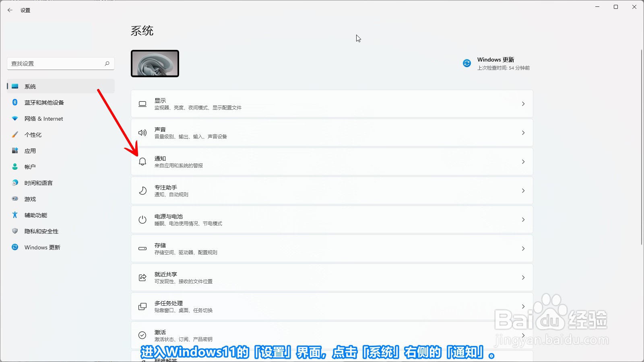This screenshot has height=362, width=644.
Task: Click the 电源与电池 power icon
Action: pyautogui.click(x=142, y=220)
